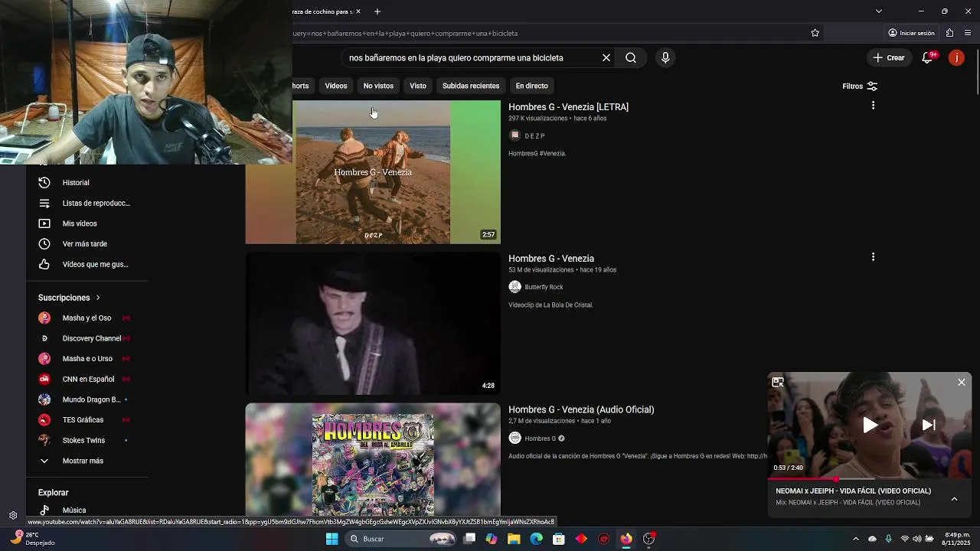The image size is (980, 551).
Task: Expand the Suscripciones section chevron
Action: tap(98, 298)
